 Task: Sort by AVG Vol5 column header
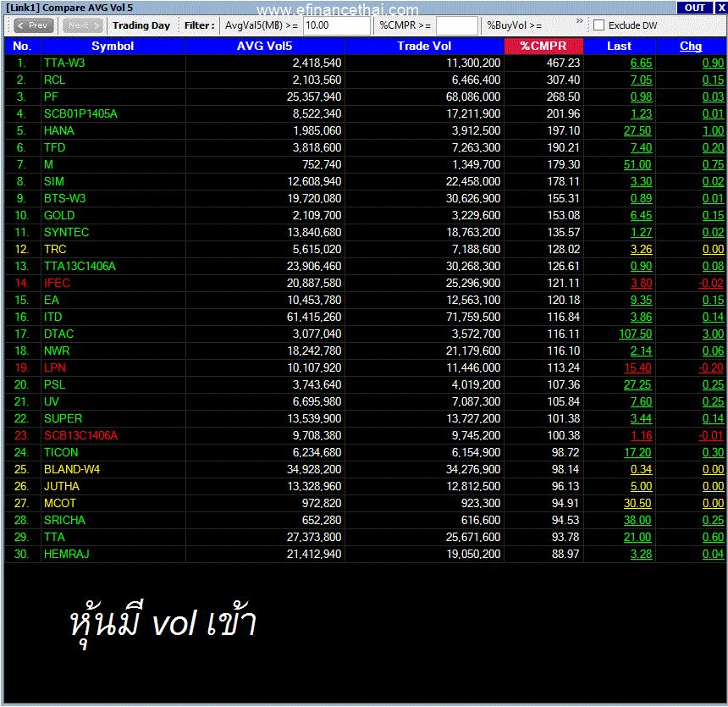[265, 46]
